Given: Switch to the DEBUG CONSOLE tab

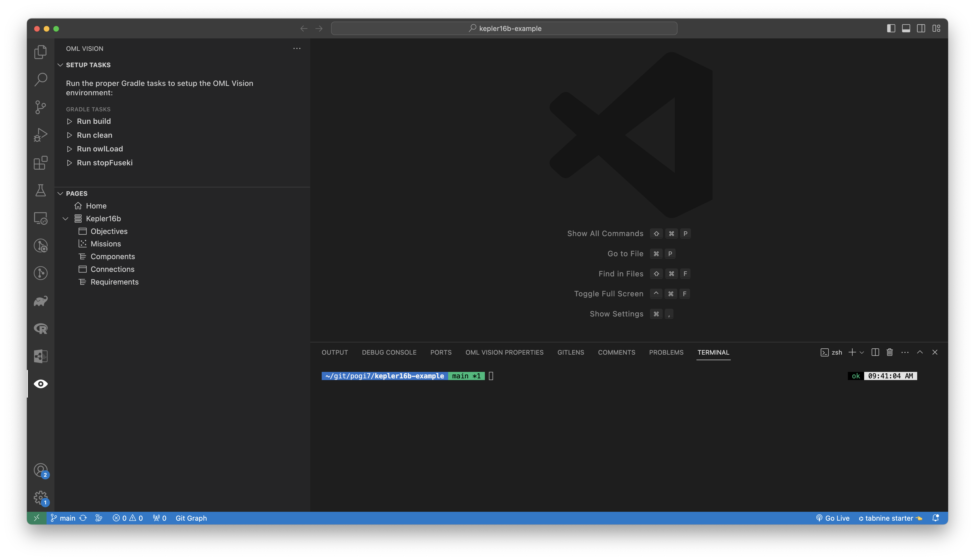Looking at the screenshot, I should click(389, 352).
